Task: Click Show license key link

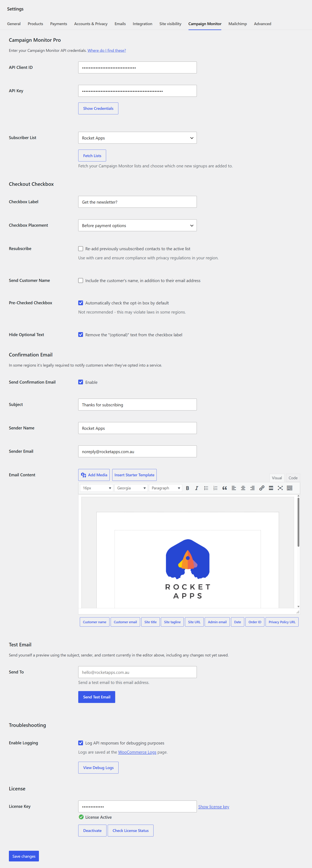Action: [x=214, y=807]
